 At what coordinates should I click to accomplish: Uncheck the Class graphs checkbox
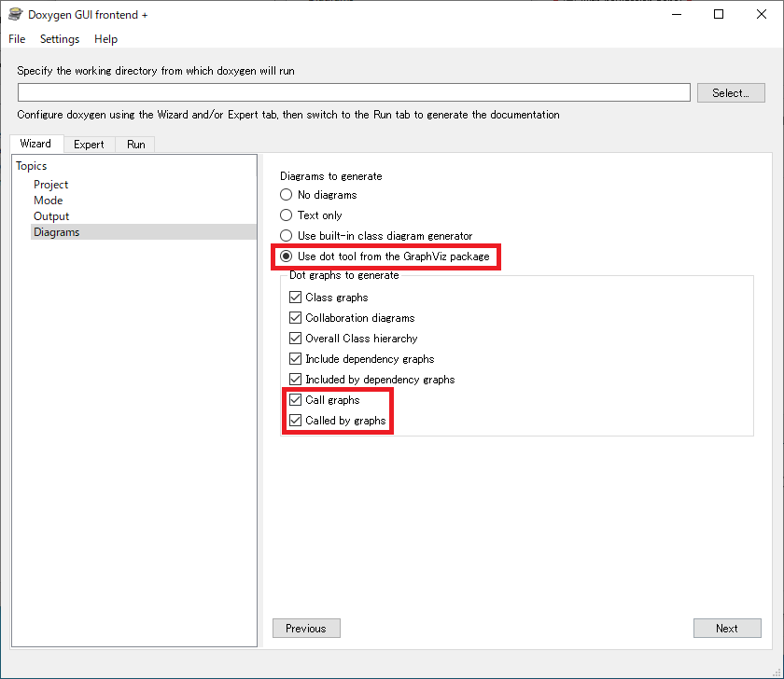tap(296, 298)
